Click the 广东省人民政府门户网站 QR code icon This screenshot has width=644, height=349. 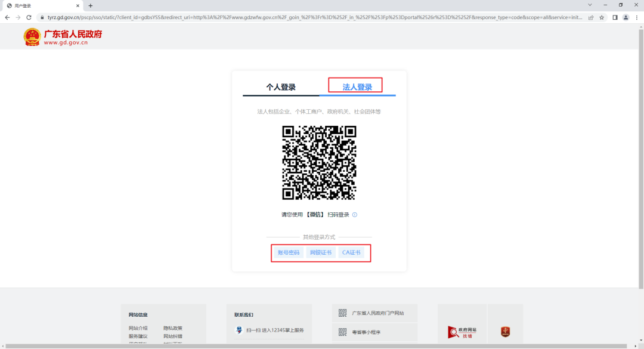pyautogui.click(x=341, y=312)
